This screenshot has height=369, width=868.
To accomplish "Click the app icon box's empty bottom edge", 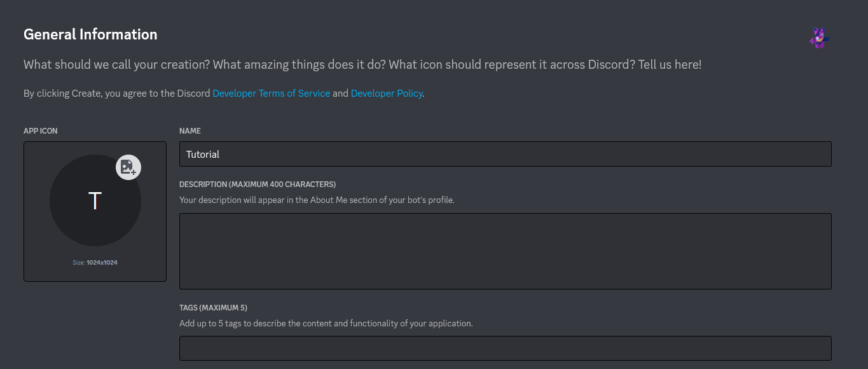I will pyautogui.click(x=95, y=275).
